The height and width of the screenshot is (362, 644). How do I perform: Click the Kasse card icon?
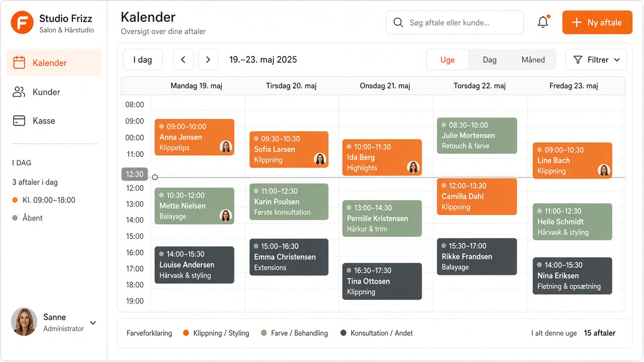tap(19, 121)
